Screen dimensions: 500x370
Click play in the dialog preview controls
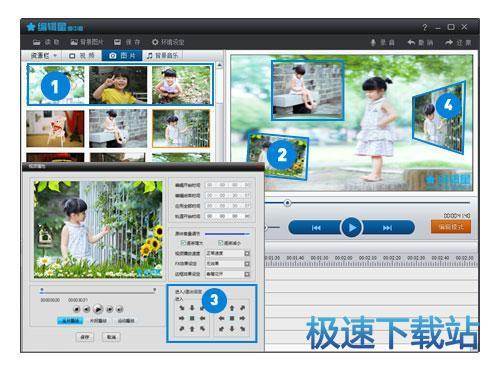click(98, 309)
